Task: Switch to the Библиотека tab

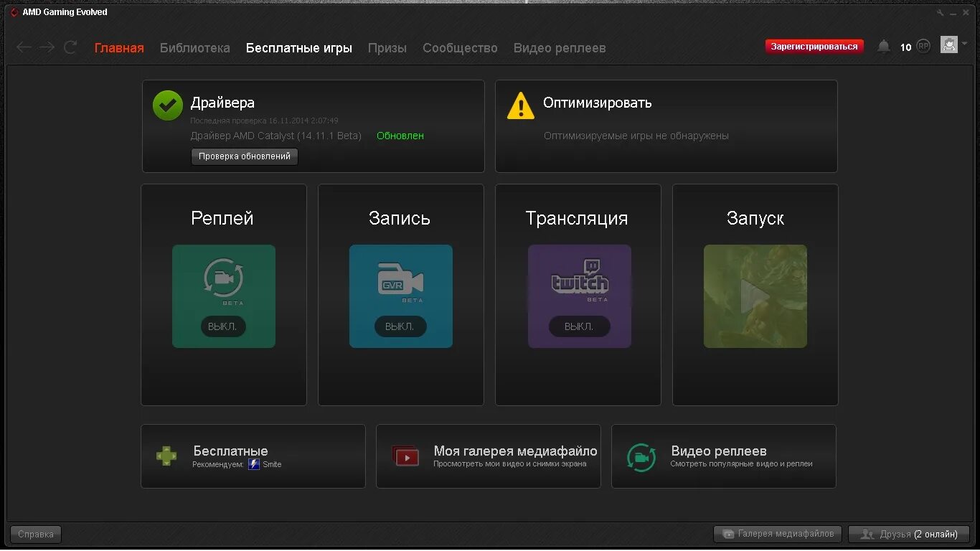Action: (194, 47)
